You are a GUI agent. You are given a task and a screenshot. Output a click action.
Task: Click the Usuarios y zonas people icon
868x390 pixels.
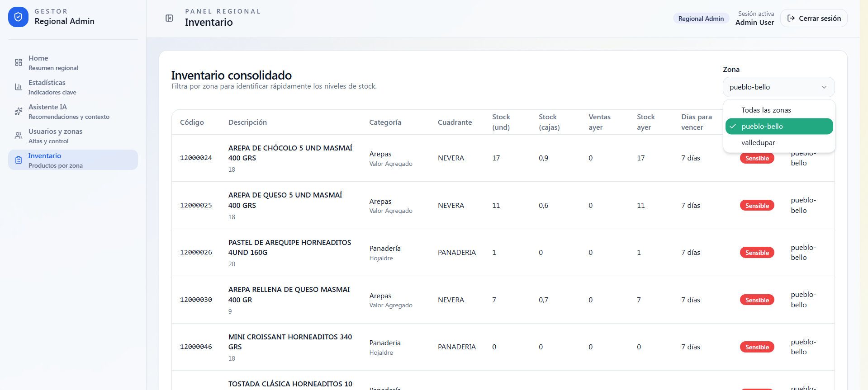click(x=19, y=136)
